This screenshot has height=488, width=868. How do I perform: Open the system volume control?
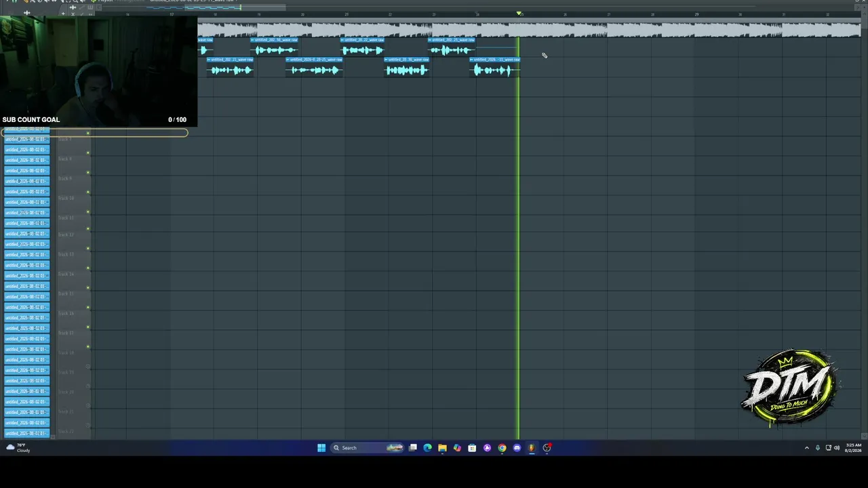click(x=837, y=447)
